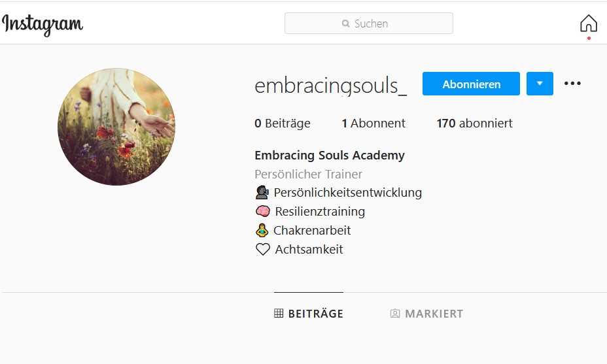Click the tagged-photo icon beside Markiert

pos(395,313)
